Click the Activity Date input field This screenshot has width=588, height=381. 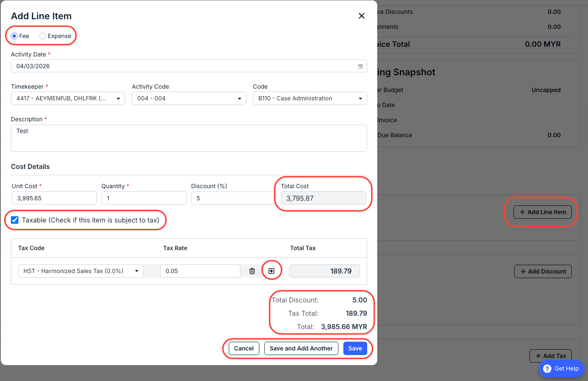[x=189, y=66]
